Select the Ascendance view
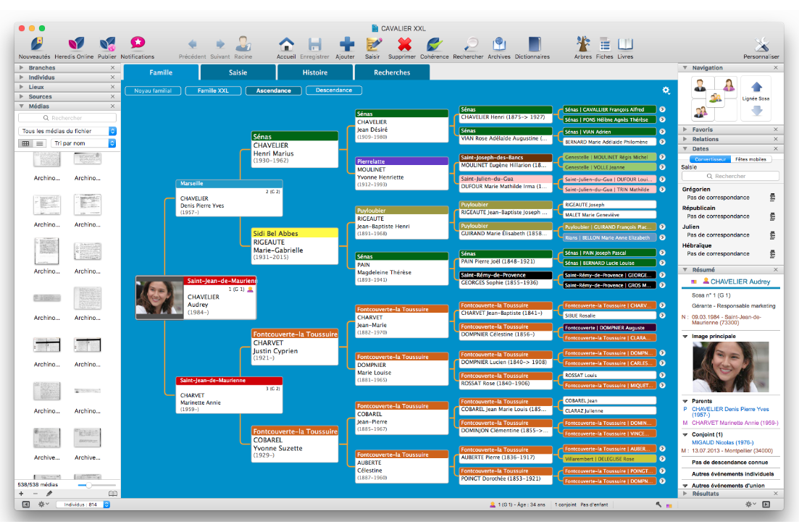Screen dimensions: 799x532 [274, 90]
